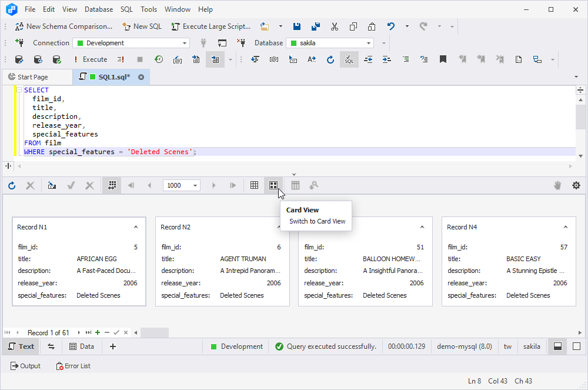
Task: Refresh the data in results grid
Action: (12, 185)
